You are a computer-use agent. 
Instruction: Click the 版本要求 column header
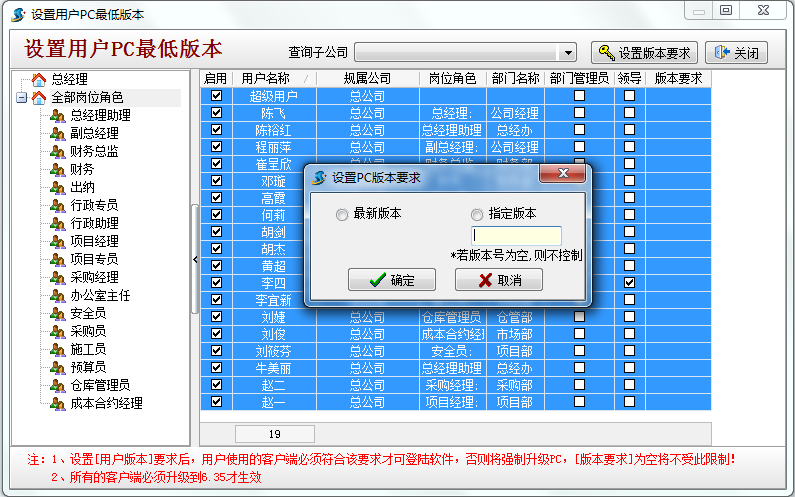[x=678, y=78]
